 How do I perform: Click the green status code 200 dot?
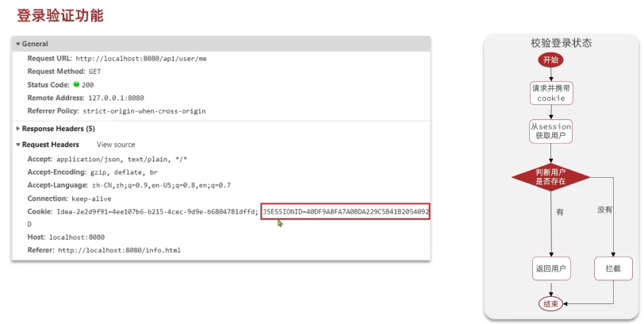coord(77,84)
